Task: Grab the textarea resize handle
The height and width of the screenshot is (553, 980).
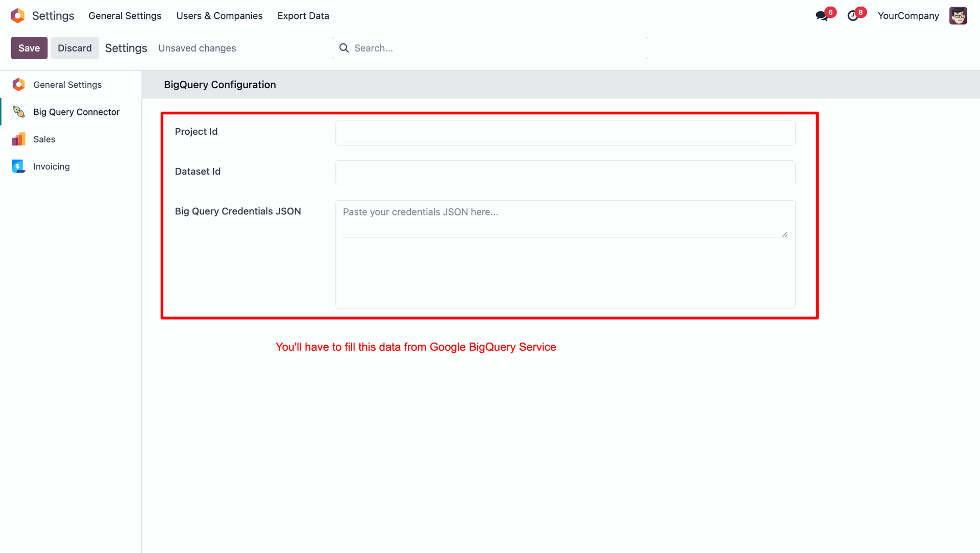Action: pos(785,234)
